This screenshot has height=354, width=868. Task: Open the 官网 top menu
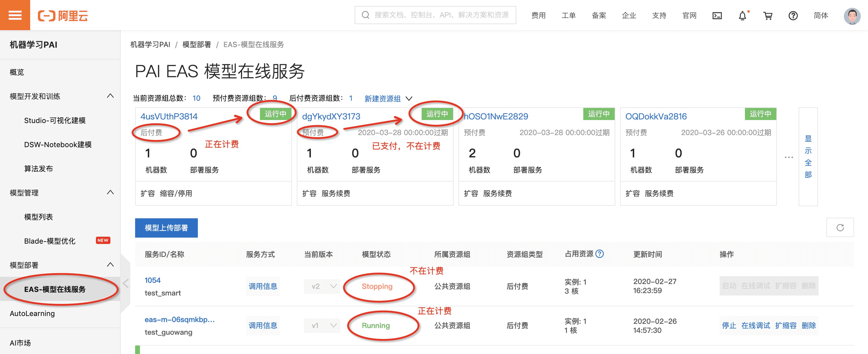689,15
